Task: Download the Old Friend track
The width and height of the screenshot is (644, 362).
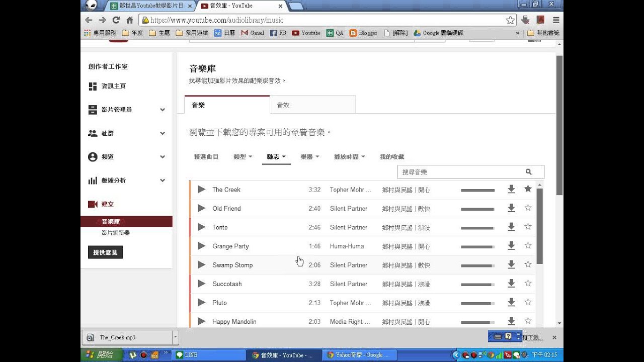Action: tap(511, 208)
